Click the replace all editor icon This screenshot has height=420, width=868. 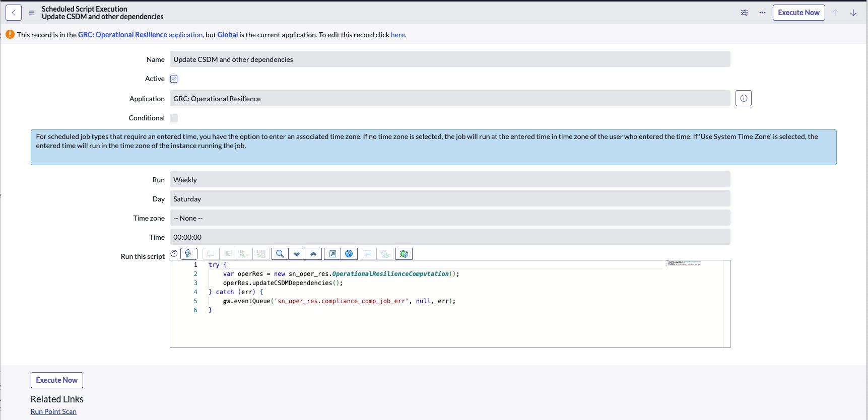(260, 254)
